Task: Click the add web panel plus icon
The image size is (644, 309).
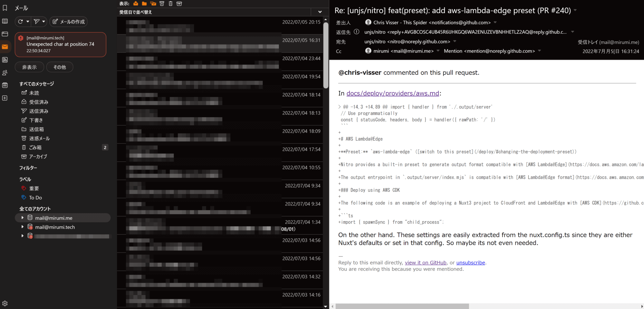Action: (5, 98)
